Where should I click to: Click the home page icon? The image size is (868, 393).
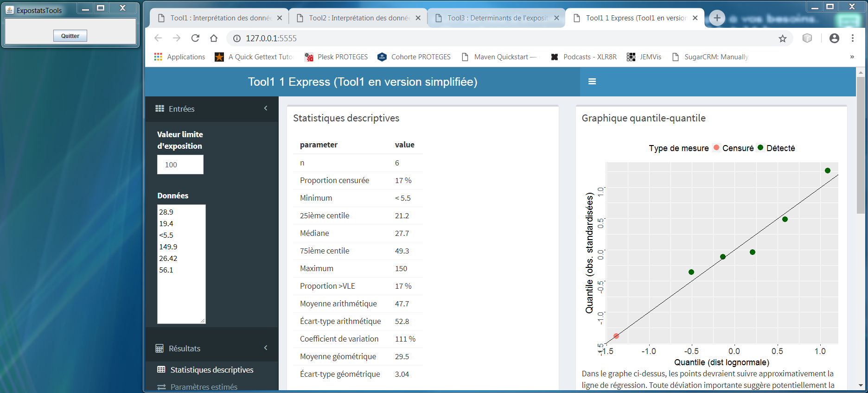tap(213, 38)
